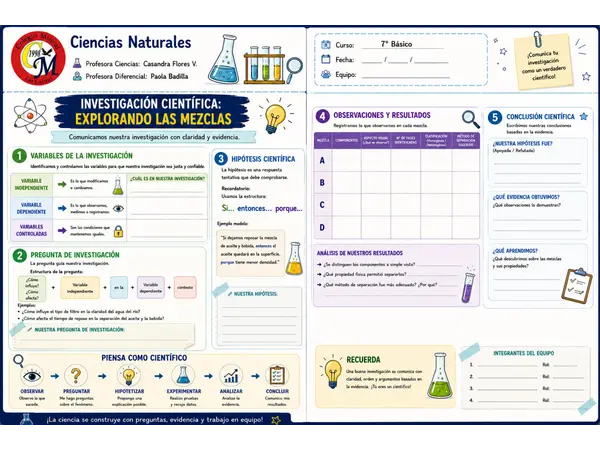Click the green flask in the Recuerda box
Viewport: 600px width, 450px height.
(440, 376)
